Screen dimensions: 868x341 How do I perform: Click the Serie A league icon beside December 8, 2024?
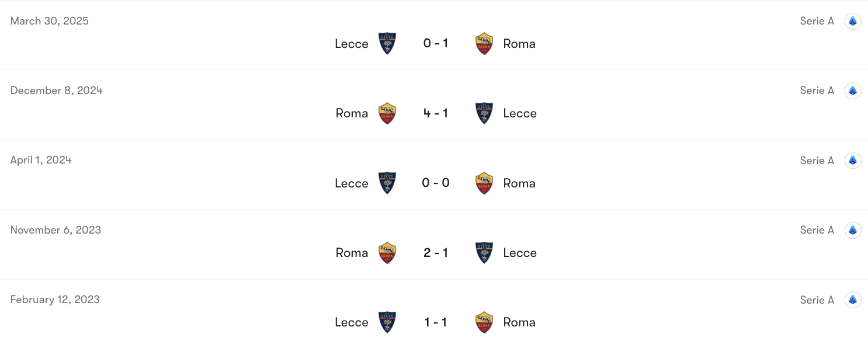coord(853,91)
